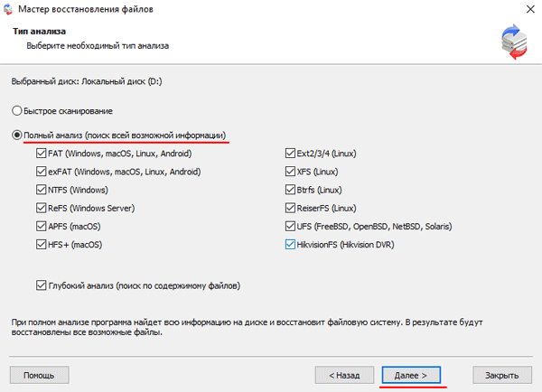Go back with the Назад button
The height and width of the screenshot is (392, 542).
tap(344, 374)
